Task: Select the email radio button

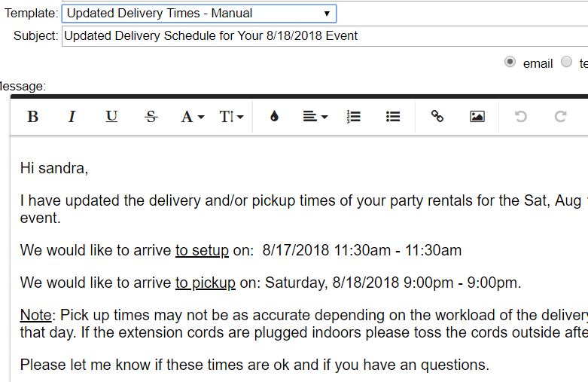Action: tap(510, 63)
